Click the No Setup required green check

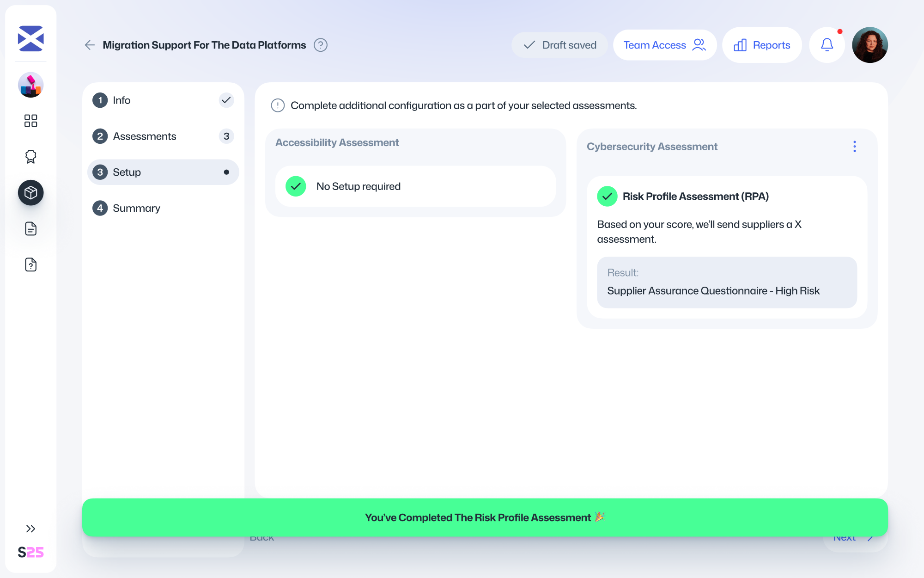coord(296,186)
